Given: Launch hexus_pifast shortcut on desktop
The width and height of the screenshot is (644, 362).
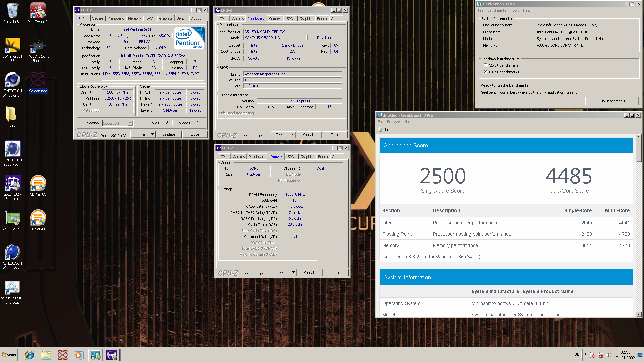Looking at the screenshot, I should coord(12,292).
